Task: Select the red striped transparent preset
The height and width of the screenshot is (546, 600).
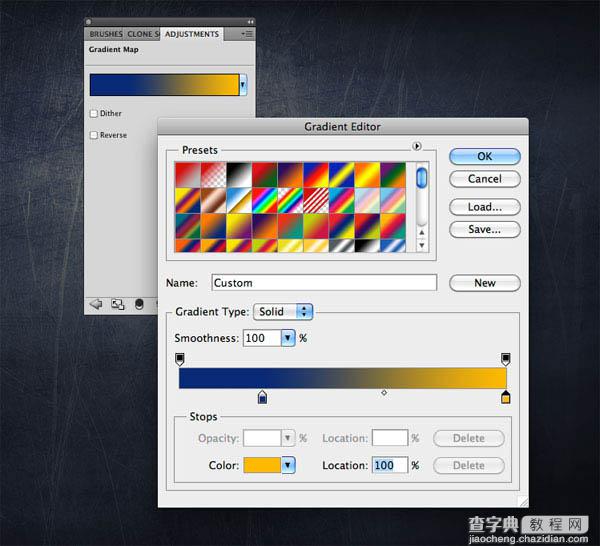Action: (x=316, y=200)
